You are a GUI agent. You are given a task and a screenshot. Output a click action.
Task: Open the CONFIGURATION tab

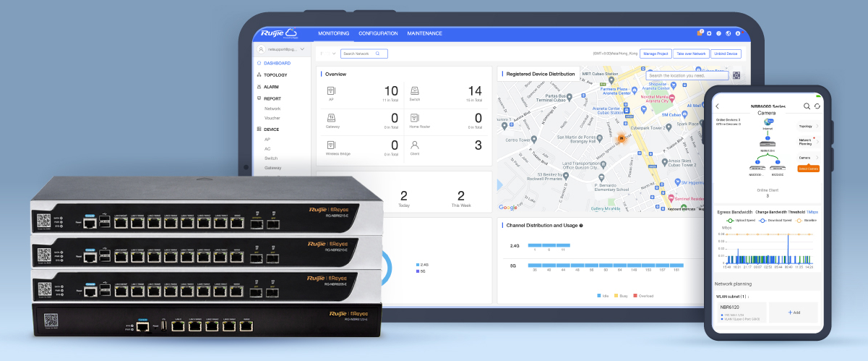coord(378,33)
